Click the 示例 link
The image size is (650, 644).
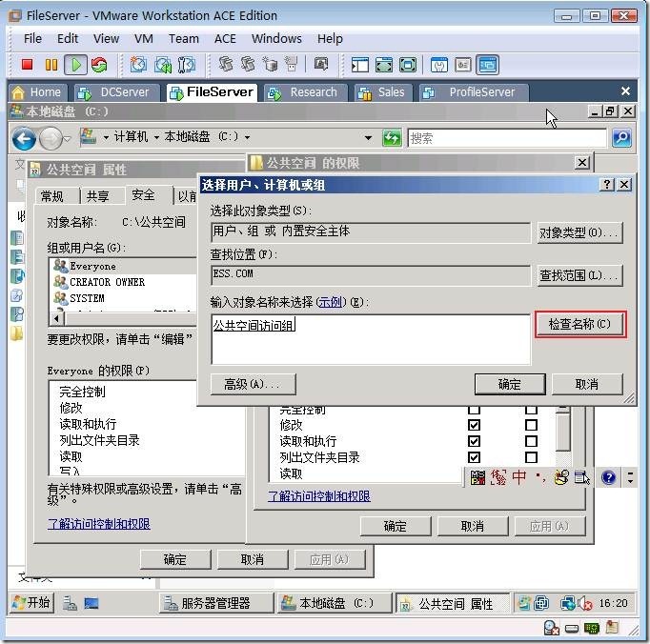pos(330,302)
